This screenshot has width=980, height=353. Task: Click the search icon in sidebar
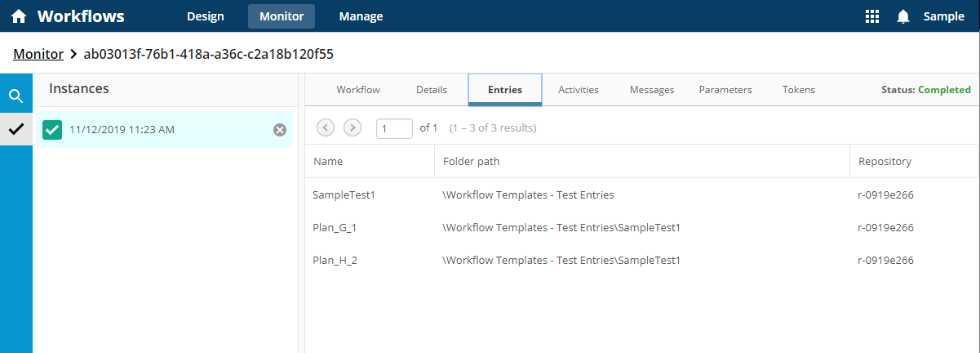point(16,96)
